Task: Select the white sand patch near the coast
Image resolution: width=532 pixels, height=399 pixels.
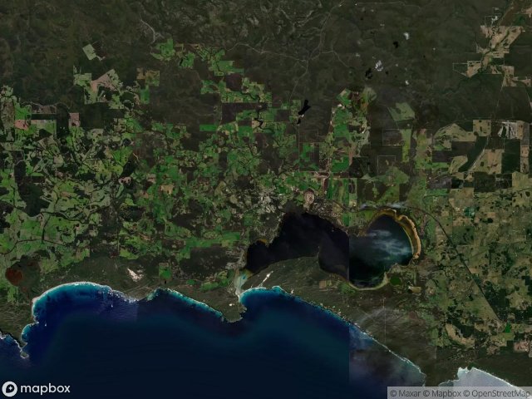Action: [135, 274]
